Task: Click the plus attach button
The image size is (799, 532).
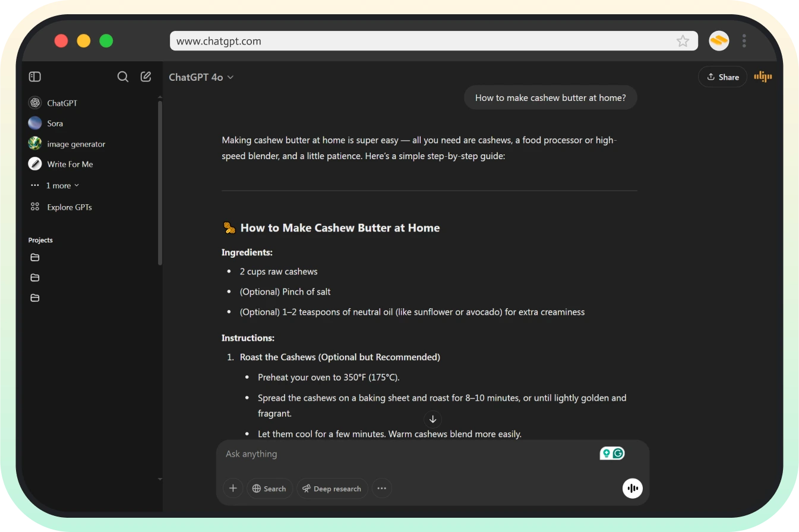Action: [233, 488]
